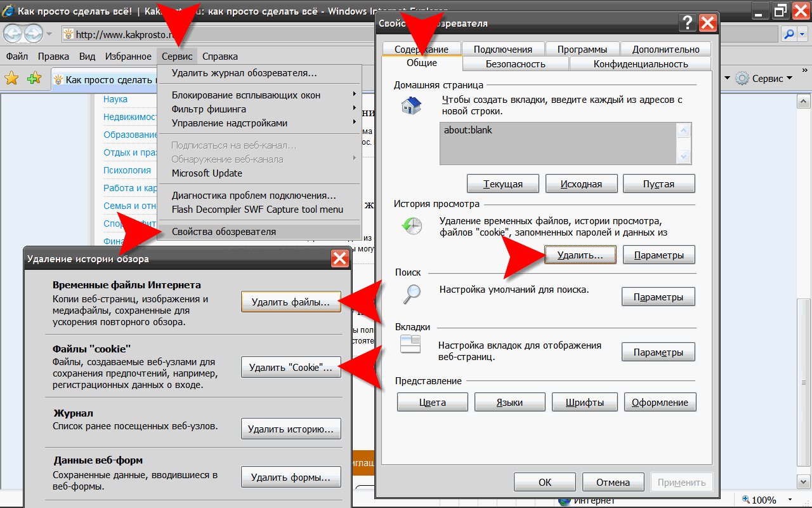812x508 pixels.
Task: Expand Фильтр фишинга submenu
Action: coord(259,109)
